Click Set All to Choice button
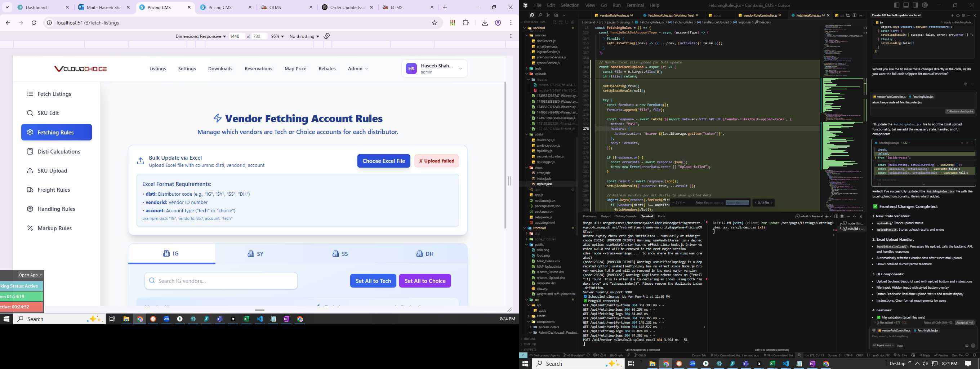 [425, 281]
